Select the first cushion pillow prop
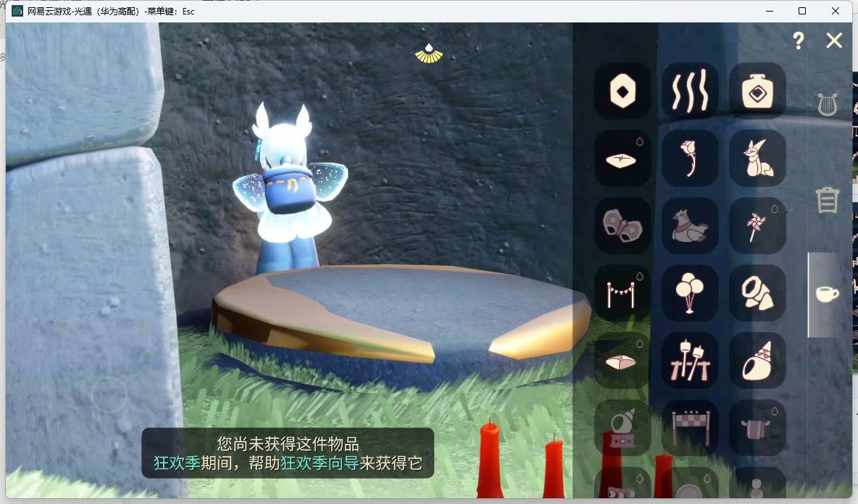Image resolution: width=858 pixels, height=504 pixels. pyautogui.click(x=622, y=158)
